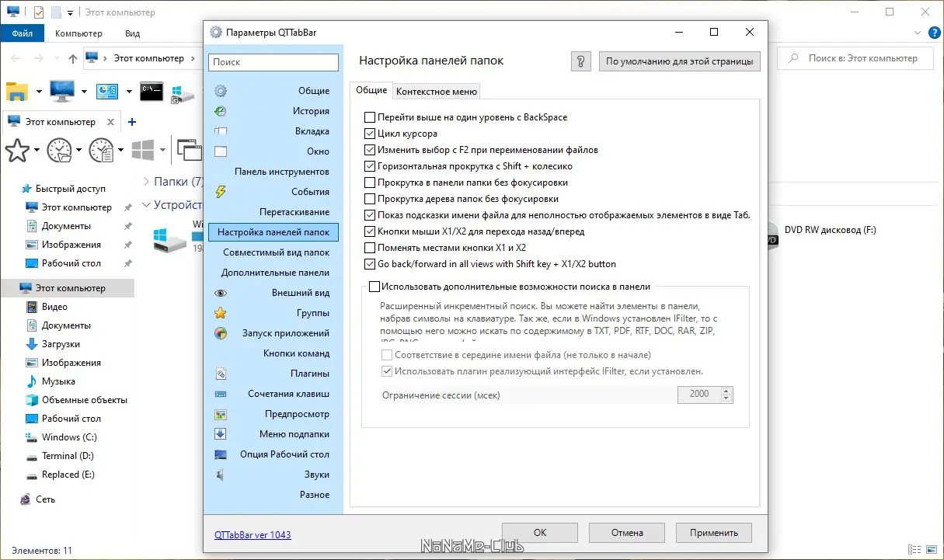Enable Прокрутка в панели папки без фокусировки

(370, 183)
